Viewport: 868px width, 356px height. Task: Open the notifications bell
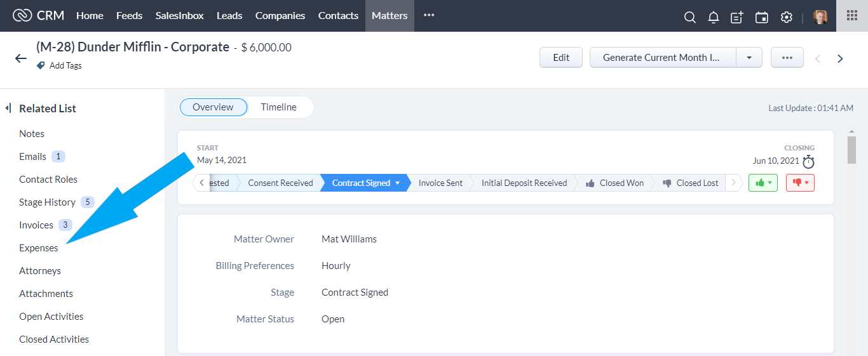tap(714, 17)
